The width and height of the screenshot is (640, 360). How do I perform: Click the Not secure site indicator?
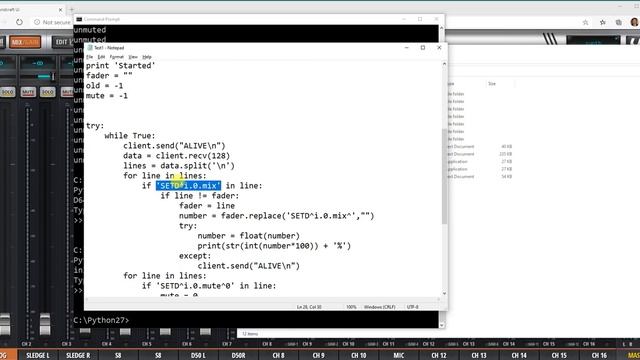pos(52,22)
